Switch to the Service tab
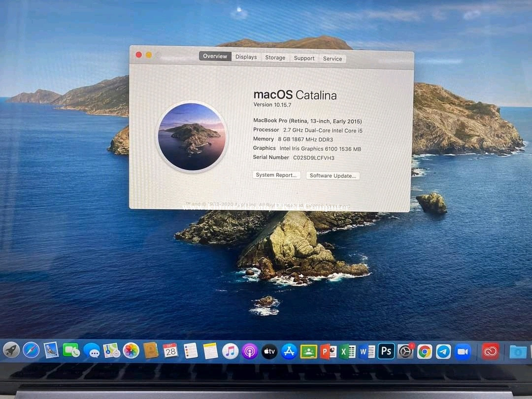Image resolution: width=532 pixels, height=399 pixels. coord(332,59)
